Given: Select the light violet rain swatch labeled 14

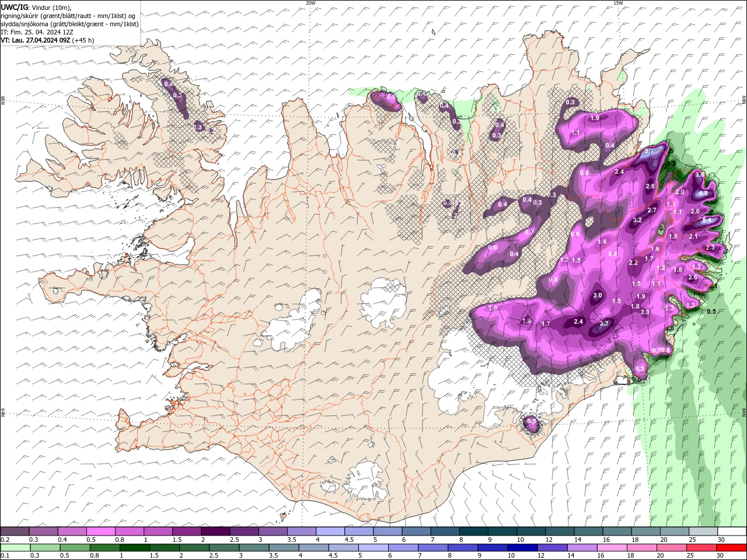Looking at the screenshot, I should (x=582, y=548).
